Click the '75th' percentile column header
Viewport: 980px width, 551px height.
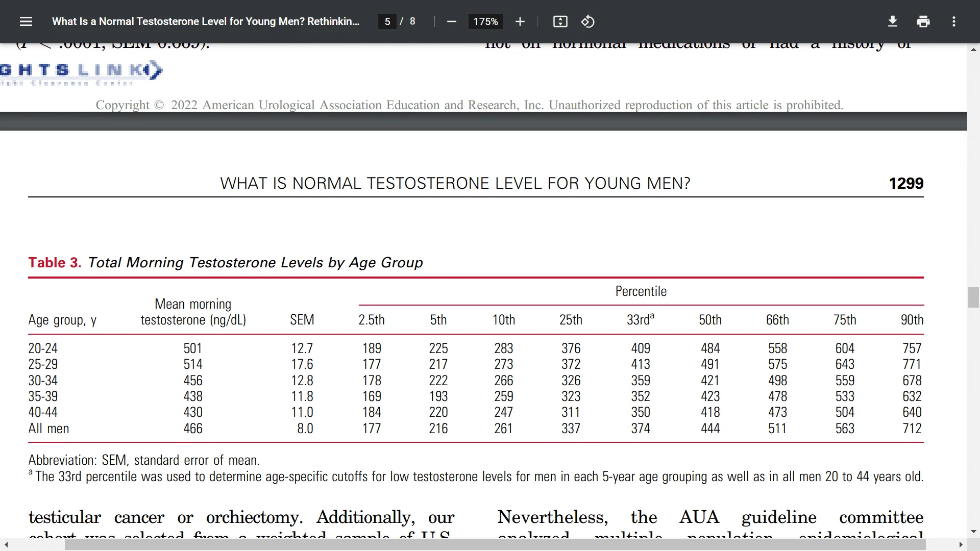[x=845, y=320]
